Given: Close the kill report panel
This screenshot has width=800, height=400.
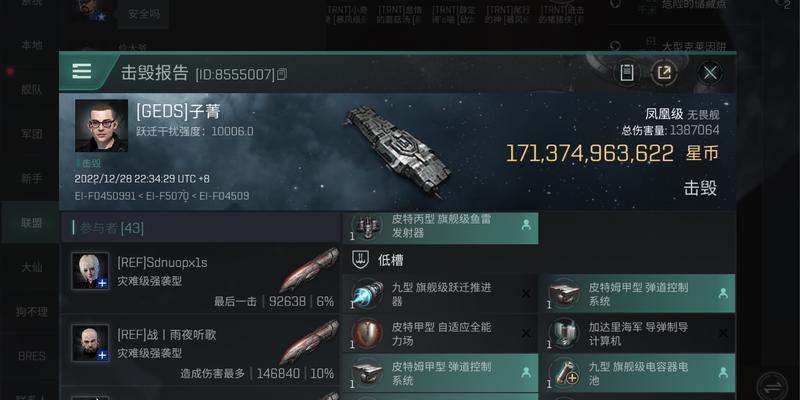Looking at the screenshot, I should [x=710, y=73].
